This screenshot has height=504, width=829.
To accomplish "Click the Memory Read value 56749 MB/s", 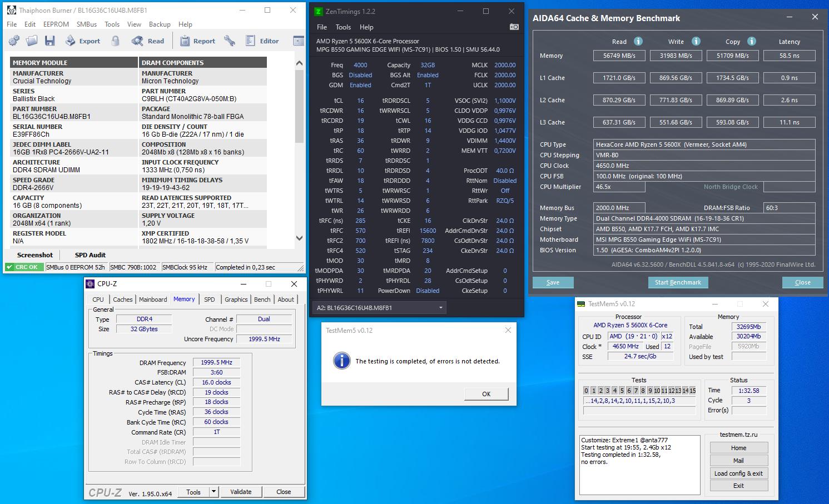I will coord(619,56).
